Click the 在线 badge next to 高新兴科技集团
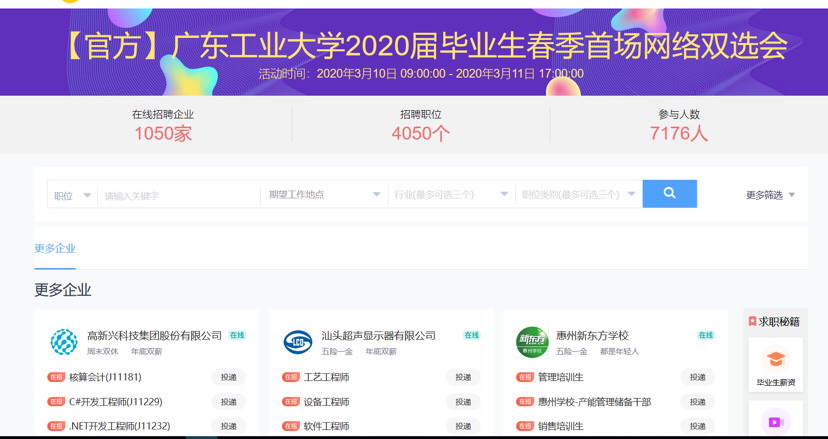This screenshot has height=439, width=828. pyautogui.click(x=237, y=335)
